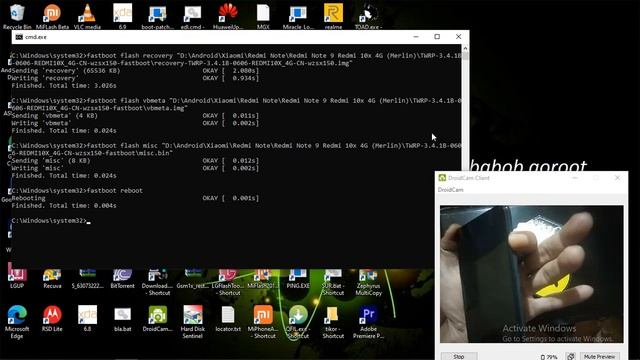The width and height of the screenshot is (640, 360).
Task: Open the Miracle Lo shortcut icon
Action: 298,16
